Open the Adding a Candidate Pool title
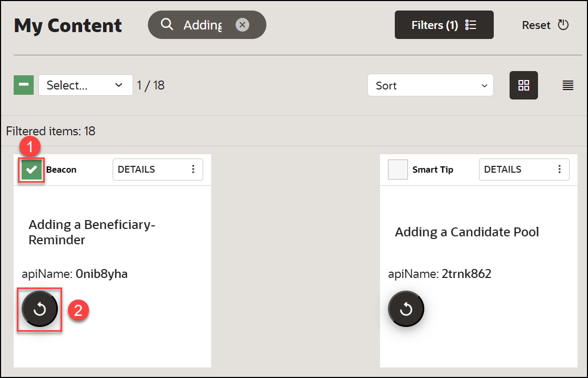 [467, 232]
